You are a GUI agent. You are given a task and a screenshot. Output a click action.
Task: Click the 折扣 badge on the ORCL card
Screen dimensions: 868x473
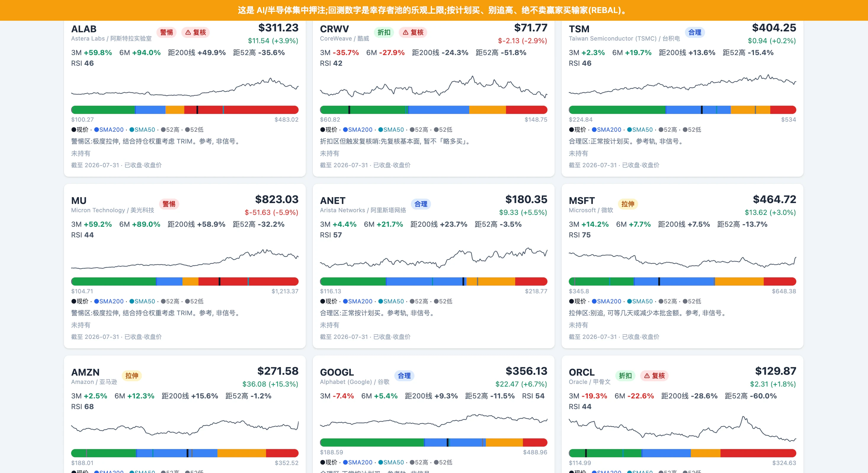(x=625, y=376)
